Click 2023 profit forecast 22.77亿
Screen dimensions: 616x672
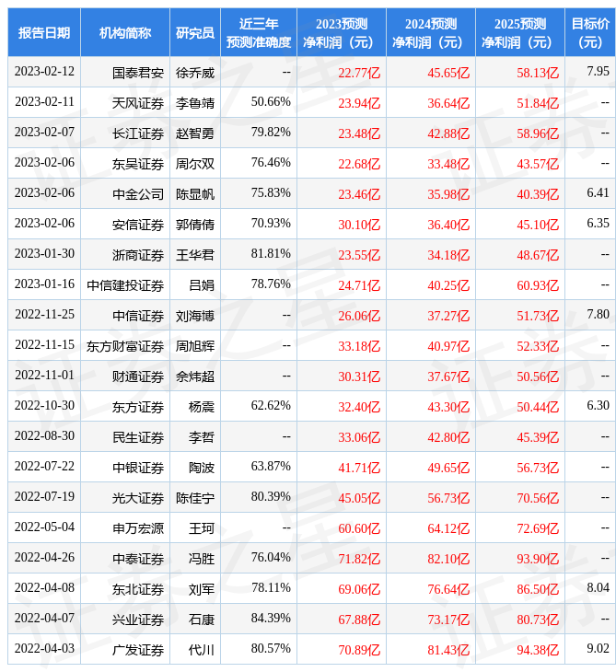point(359,73)
